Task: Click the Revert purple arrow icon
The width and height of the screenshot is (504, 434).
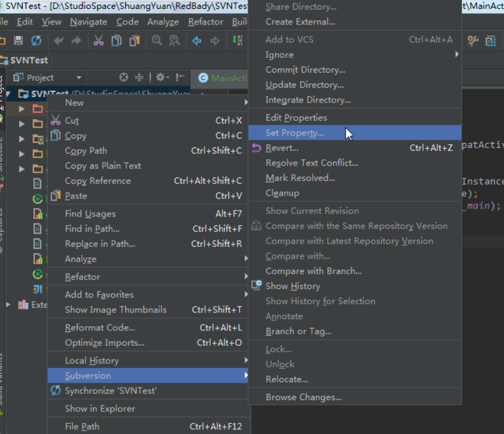Action: click(x=256, y=147)
